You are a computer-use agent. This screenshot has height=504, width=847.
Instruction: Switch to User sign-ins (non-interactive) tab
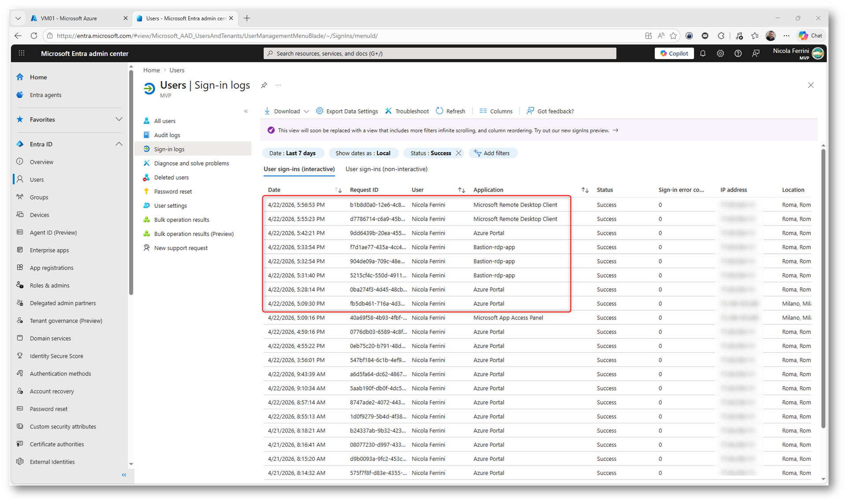(386, 169)
